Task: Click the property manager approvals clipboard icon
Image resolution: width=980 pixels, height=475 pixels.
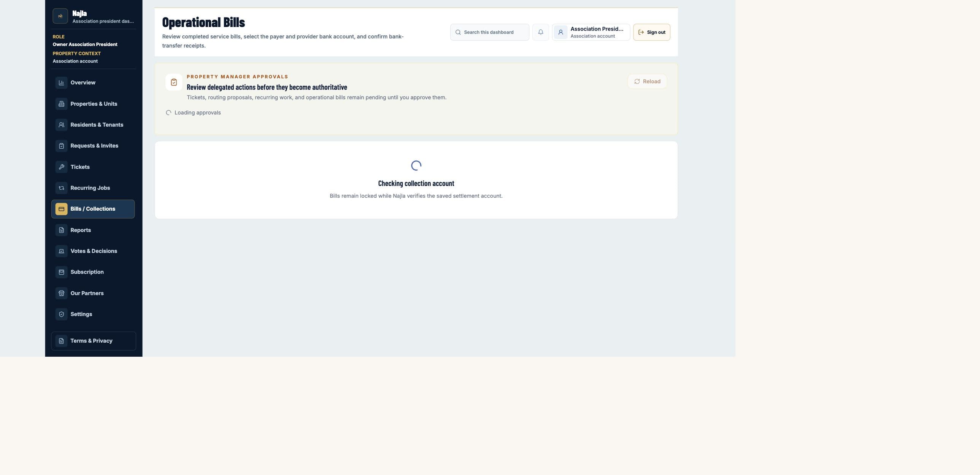Action: coord(174,82)
